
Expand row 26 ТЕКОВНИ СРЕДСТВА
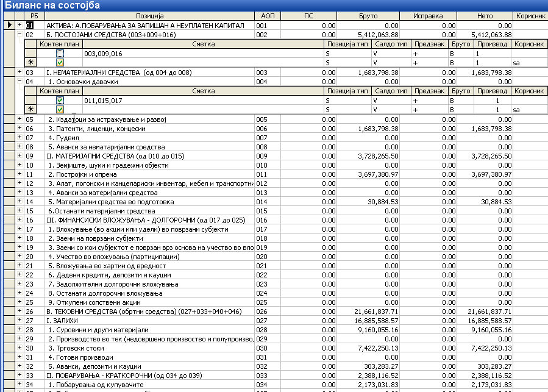20,311
